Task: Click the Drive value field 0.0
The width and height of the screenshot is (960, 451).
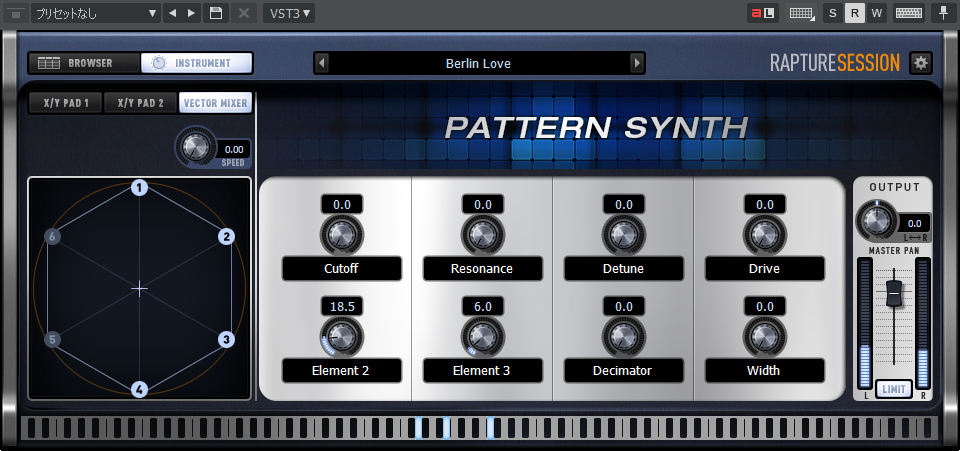Action: coord(764,204)
